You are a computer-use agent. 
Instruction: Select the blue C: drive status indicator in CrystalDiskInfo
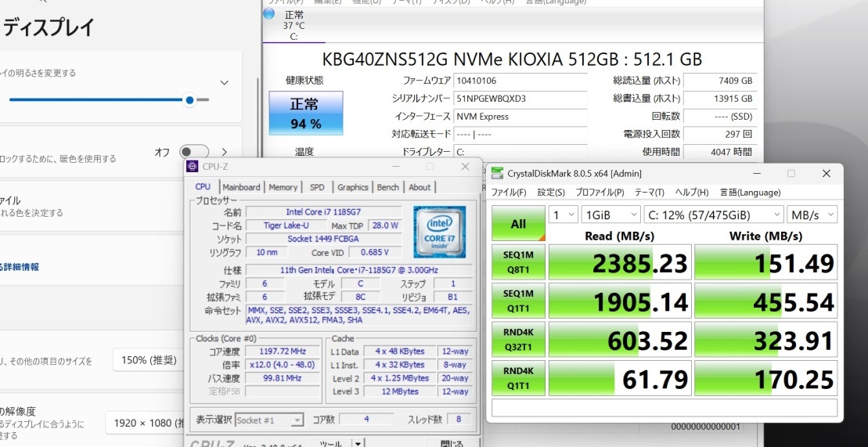coord(269,14)
